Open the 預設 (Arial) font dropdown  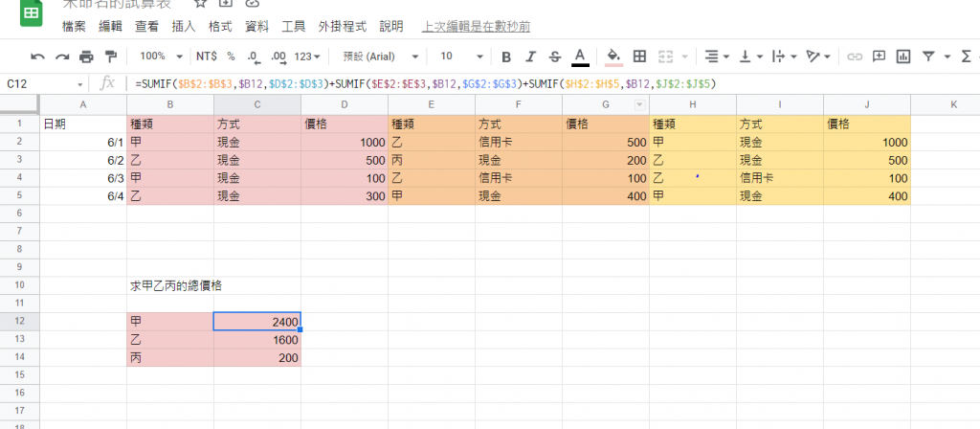pos(379,56)
